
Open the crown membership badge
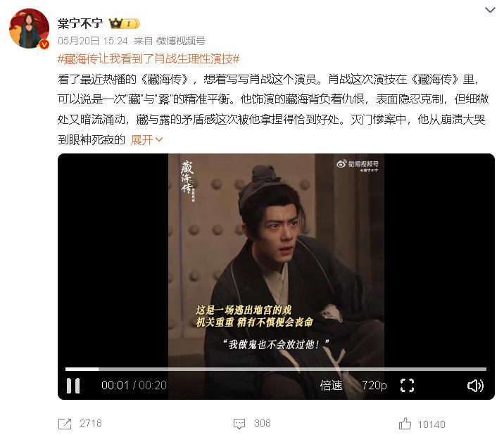124,23
